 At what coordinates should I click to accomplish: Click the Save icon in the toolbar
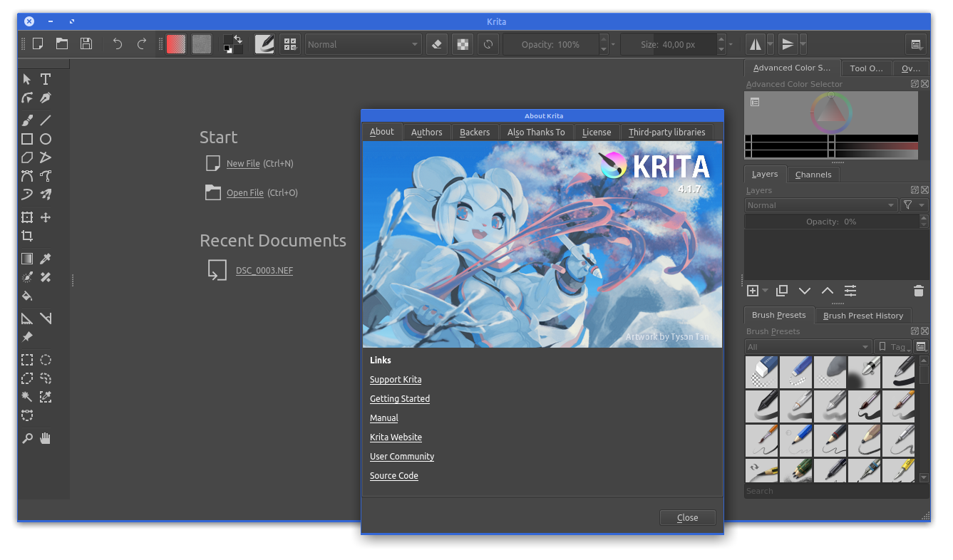[x=86, y=44]
